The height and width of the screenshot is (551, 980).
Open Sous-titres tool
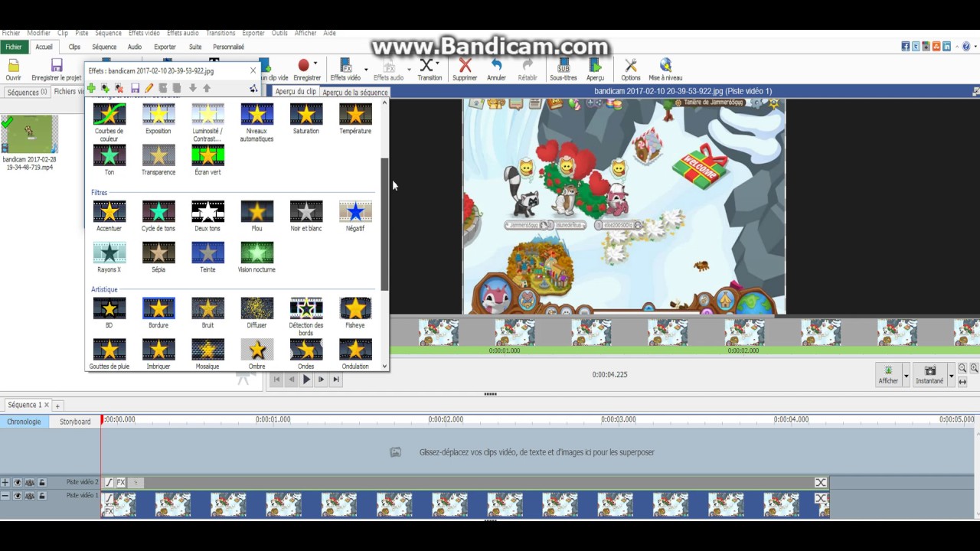point(563,70)
